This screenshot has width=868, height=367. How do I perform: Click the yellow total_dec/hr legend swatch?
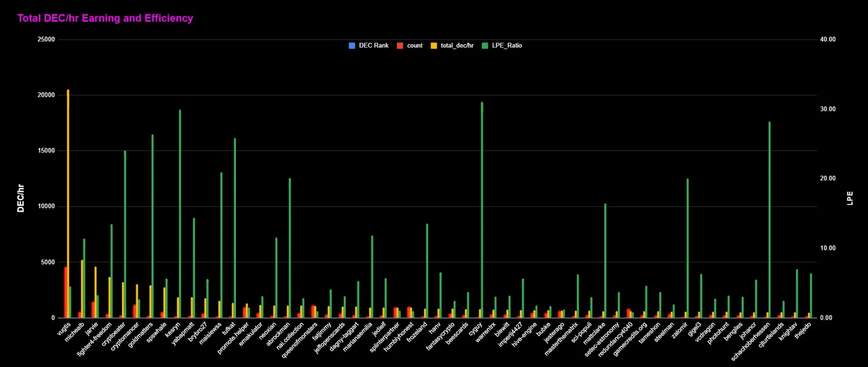(x=434, y=45)
